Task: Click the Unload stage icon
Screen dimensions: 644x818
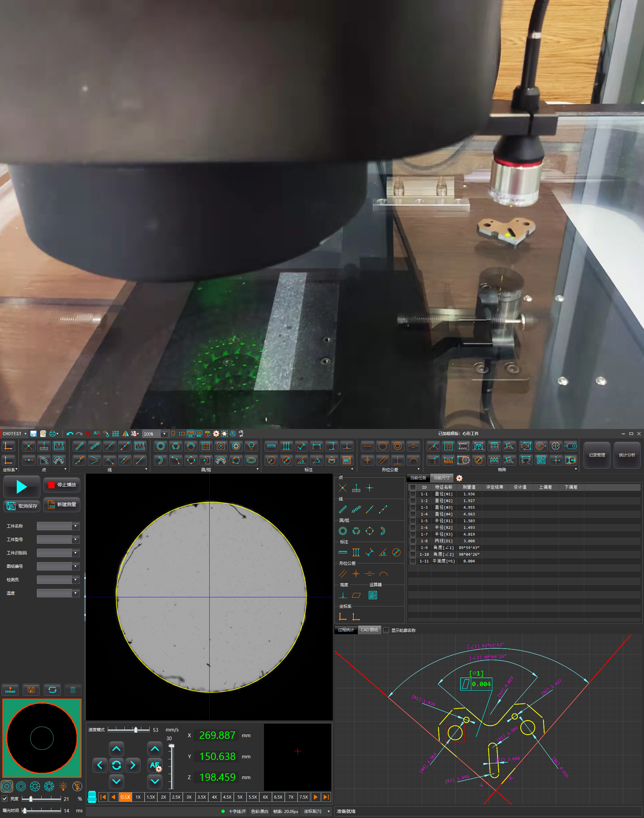Action: pos(10,690)
